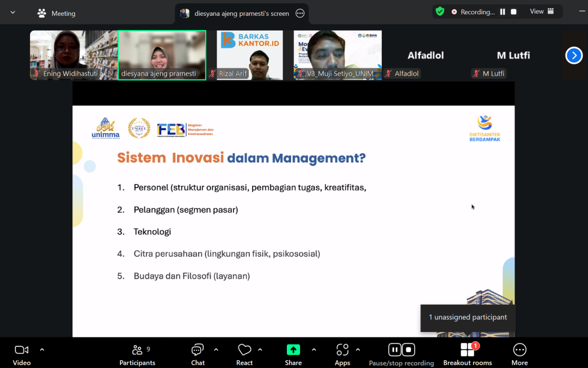Click the "Citra perusahaan" list item
Image resolution: width=588 pixels, height=368 pixels.
tap(226, 254)
